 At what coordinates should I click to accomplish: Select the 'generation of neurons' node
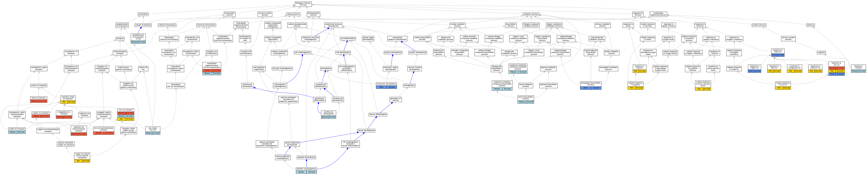[x=396, y=99]
